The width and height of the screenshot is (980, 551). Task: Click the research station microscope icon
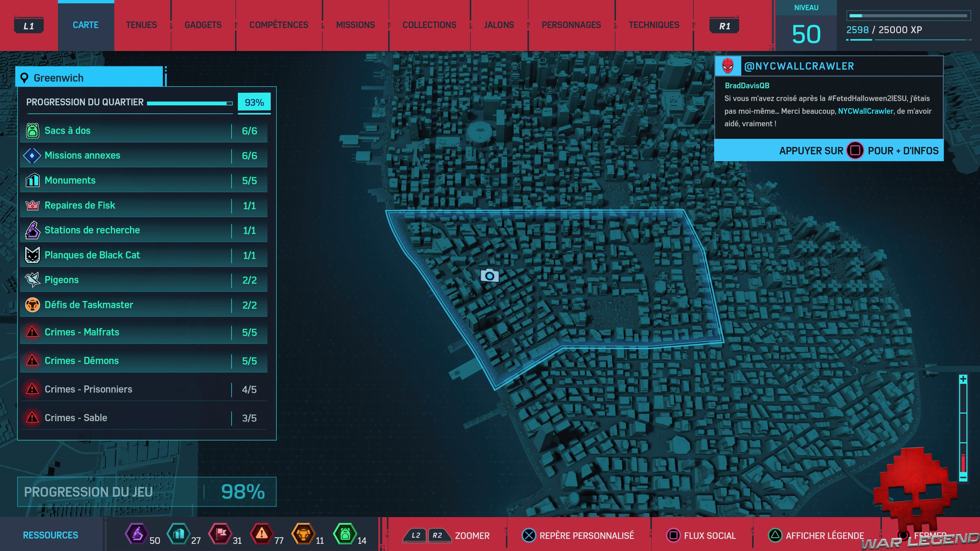coord(32,230)
